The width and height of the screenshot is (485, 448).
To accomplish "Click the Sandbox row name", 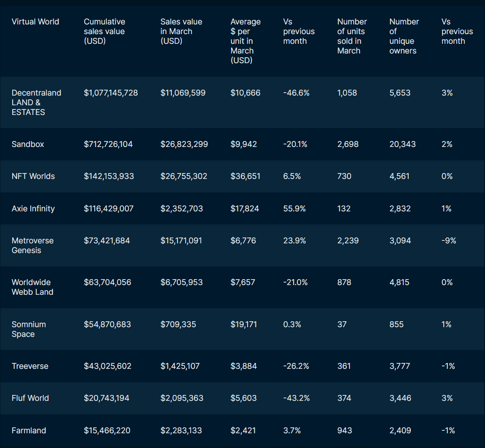I will pos(28,144).
